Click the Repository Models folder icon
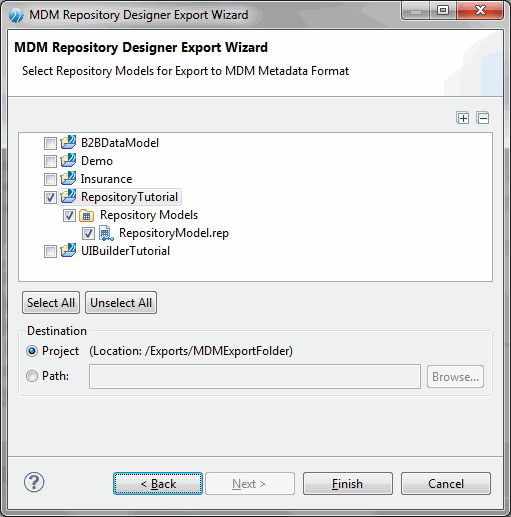 click(x=87, y=215)
